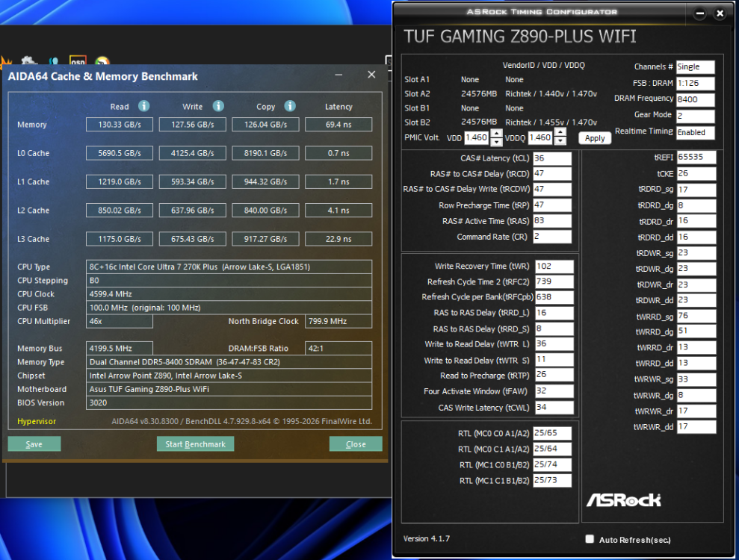Start Benchmark in AIDA64

pos(195,444)
